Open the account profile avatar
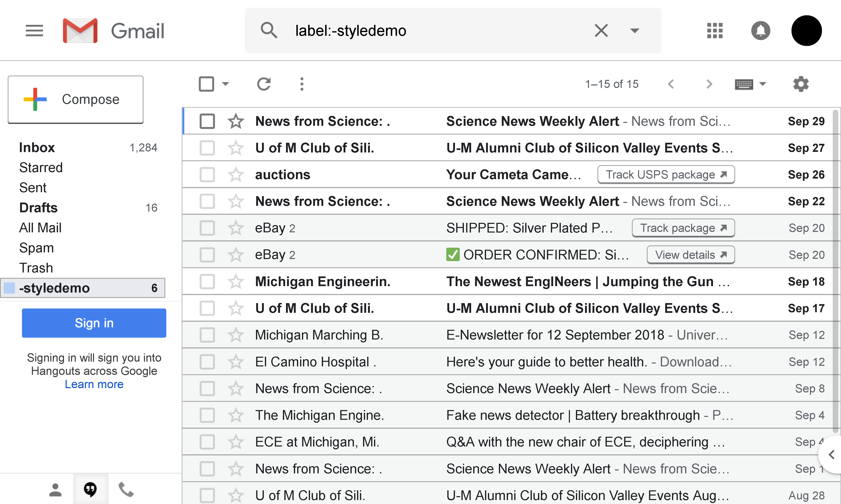This screenshot has width=841, height=504. pos(806,31)
